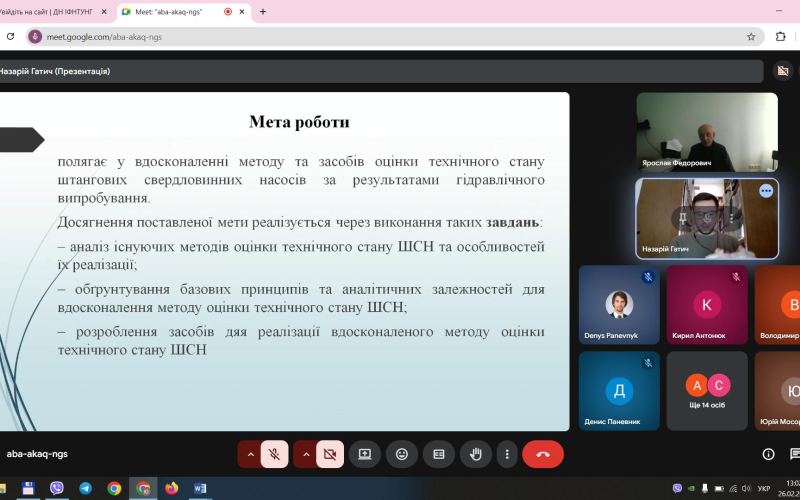Screen dimensions: 800x500
Task: Open meeting details info icon
Action: 768,454
